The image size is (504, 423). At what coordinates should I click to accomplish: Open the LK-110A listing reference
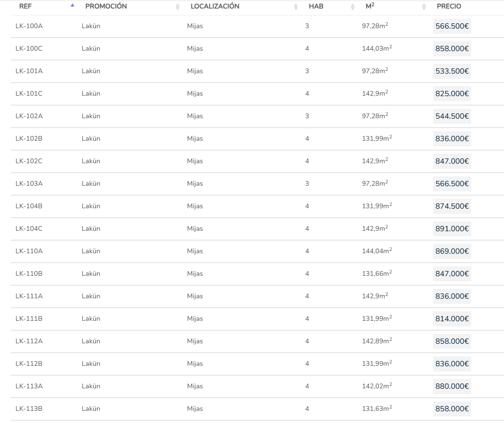tap(29, 251)
